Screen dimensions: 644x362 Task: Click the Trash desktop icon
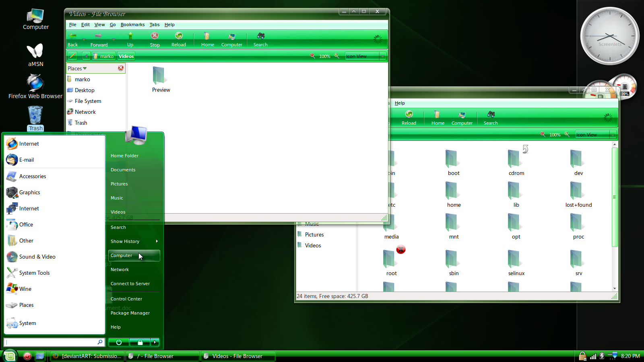pyautogui.click(x=35, y=119)
